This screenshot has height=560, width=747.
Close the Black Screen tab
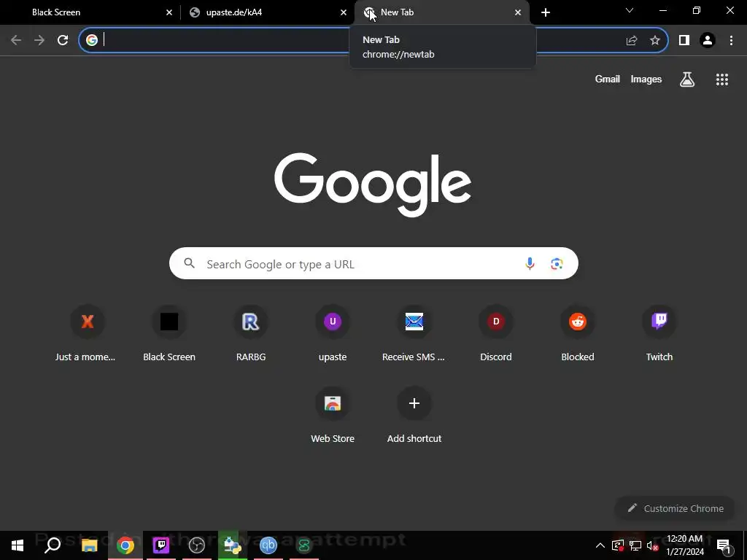coord(169,12)
